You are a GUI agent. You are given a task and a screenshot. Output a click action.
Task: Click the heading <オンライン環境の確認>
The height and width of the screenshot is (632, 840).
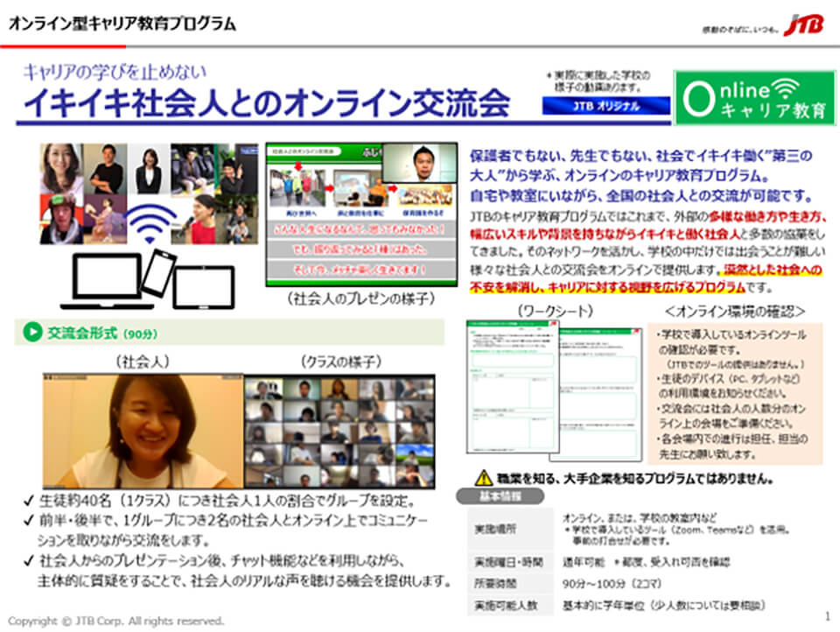735,311
